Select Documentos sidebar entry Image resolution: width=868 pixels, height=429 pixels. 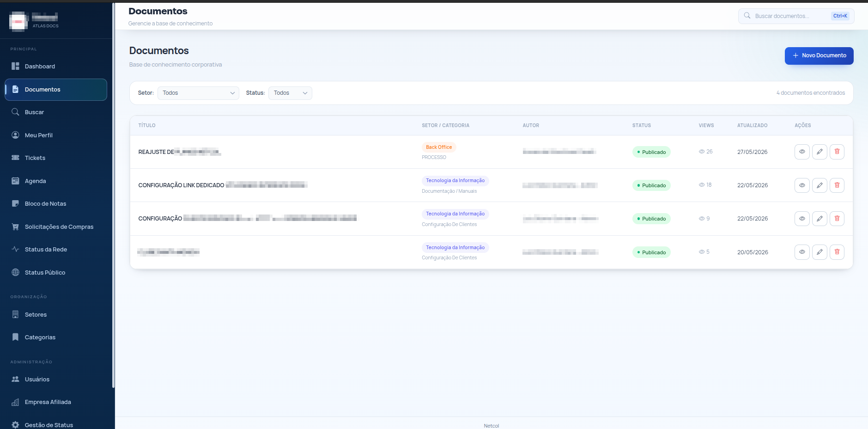(56, 90)
